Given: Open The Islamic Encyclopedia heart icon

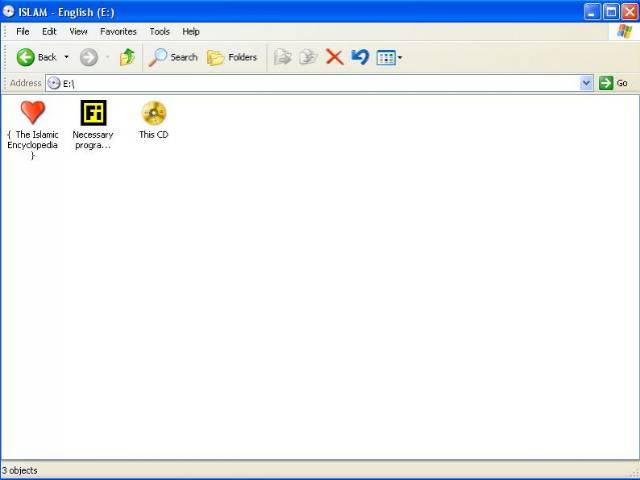Looking at the screenshot, I should pos(33,112).
